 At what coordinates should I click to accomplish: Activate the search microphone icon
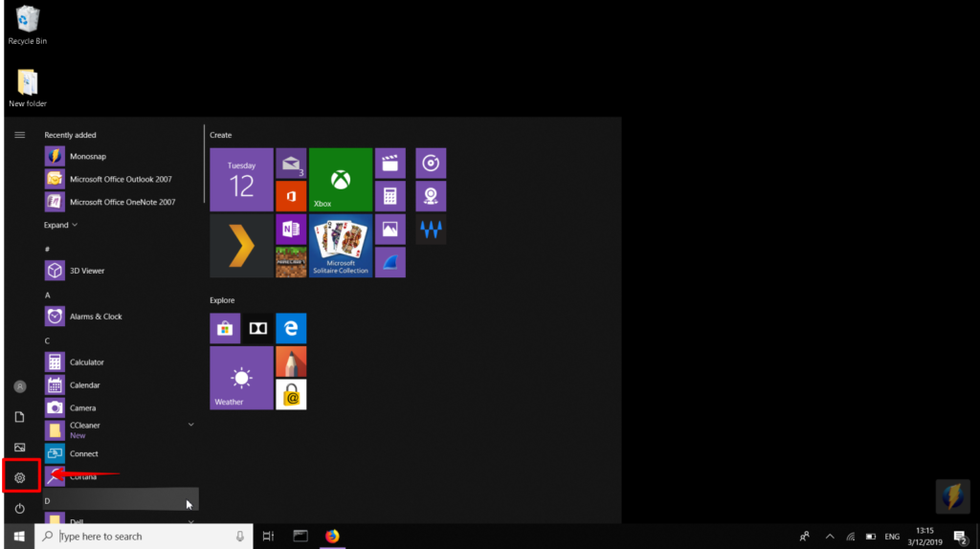click(x=240, y=537)
